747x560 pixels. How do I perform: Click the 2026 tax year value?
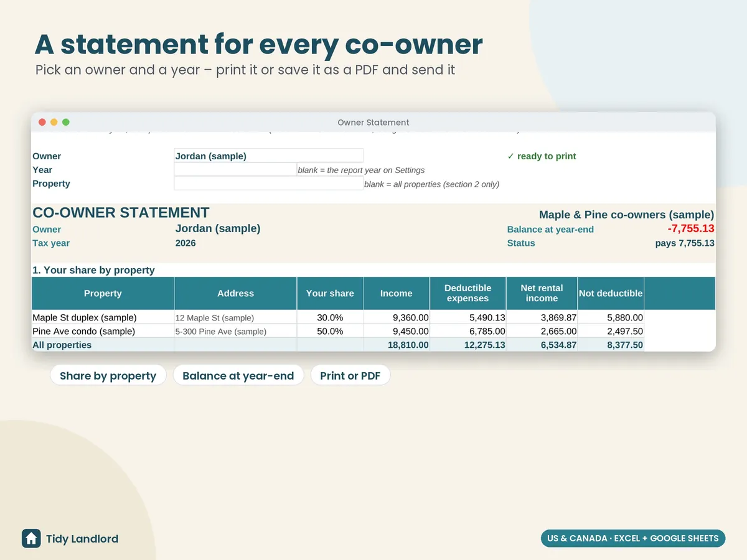coord(186,243)
